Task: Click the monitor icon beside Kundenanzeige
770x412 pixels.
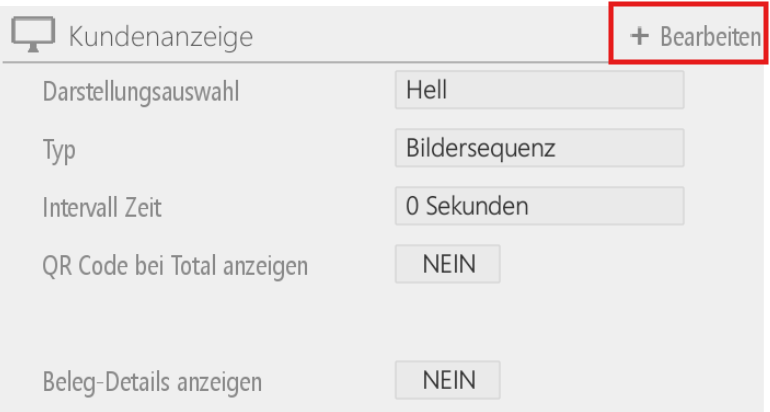Action: [33, 34]
